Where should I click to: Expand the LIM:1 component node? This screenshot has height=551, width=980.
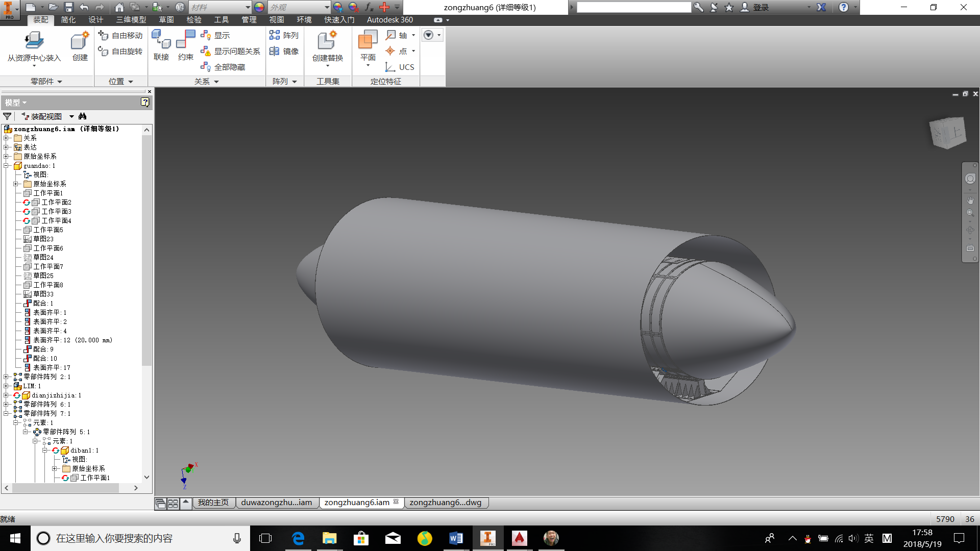pyautogui.click(x=6, y=386)
